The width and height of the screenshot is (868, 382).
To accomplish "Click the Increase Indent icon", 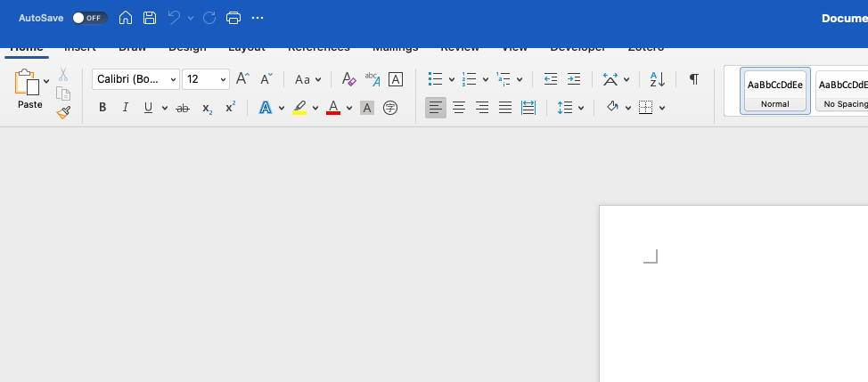I will (574, 79).
